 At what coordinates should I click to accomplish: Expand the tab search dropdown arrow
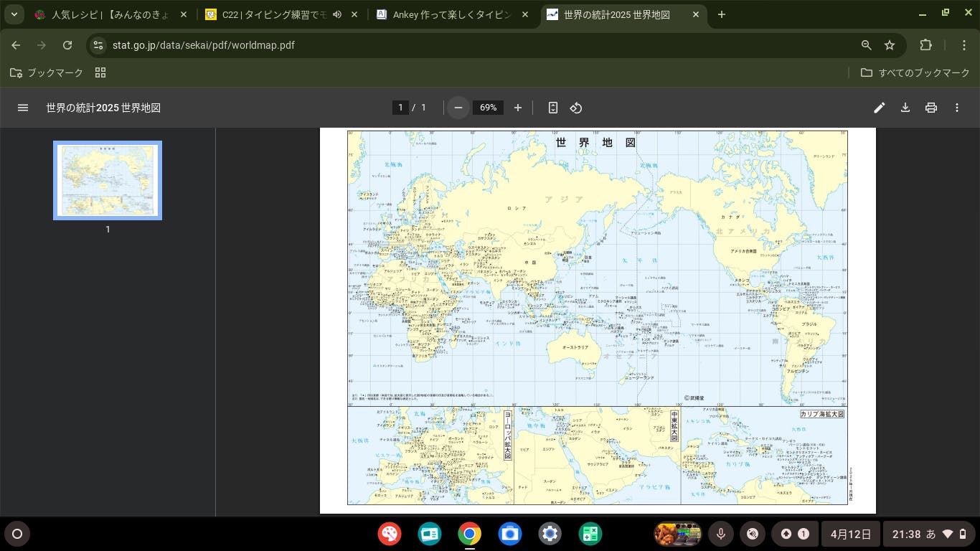coord(14,14)
